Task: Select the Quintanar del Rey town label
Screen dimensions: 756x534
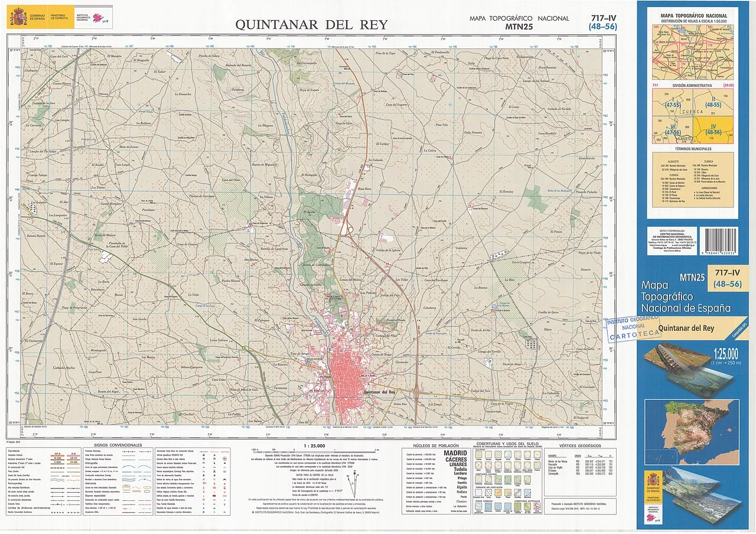Action: 379,390
